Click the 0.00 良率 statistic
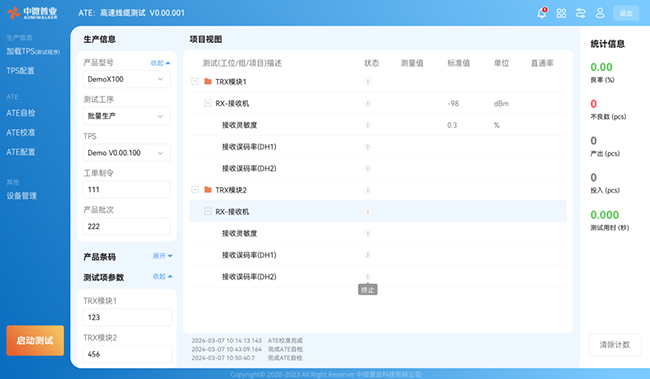 click(601, 67)
